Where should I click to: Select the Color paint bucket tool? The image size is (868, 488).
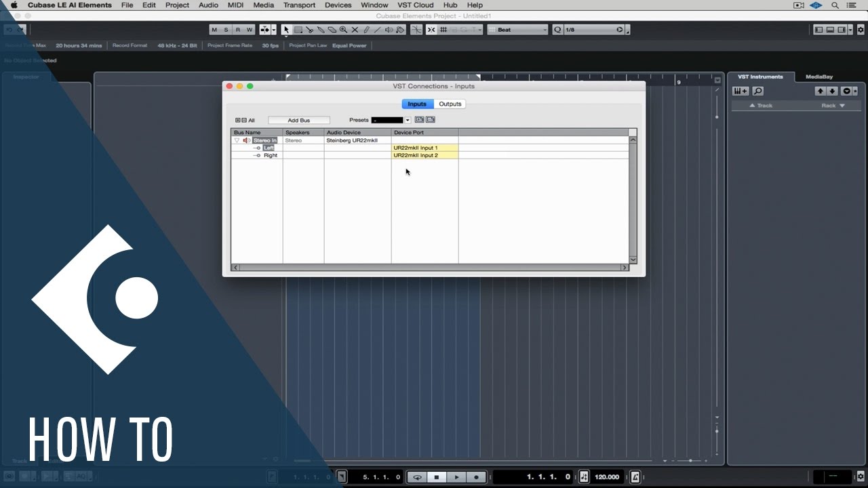click(x=400, y=30)
